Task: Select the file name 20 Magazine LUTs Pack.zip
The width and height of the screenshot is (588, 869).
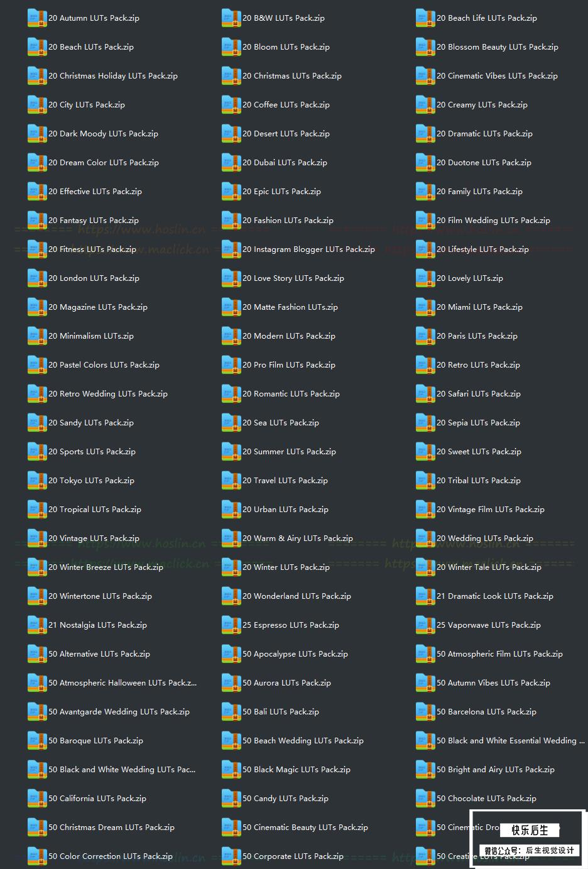Action: click(x=98, y=307)
